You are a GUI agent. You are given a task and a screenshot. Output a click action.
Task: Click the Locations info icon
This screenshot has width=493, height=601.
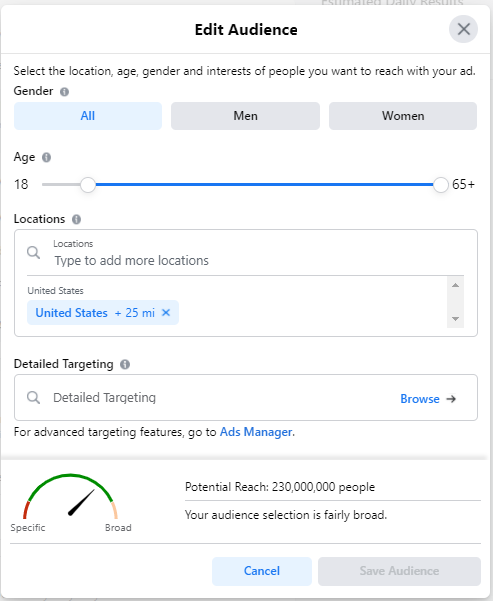click(x=76, y=219)
